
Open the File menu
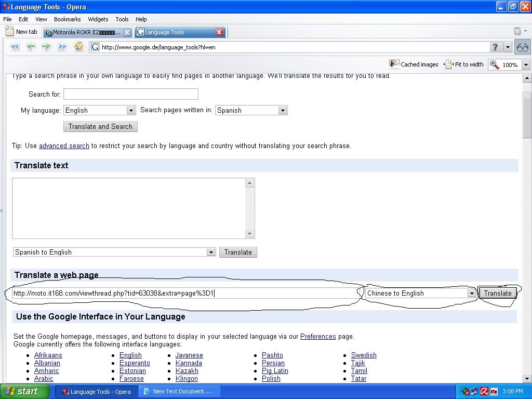pos(7,19)
